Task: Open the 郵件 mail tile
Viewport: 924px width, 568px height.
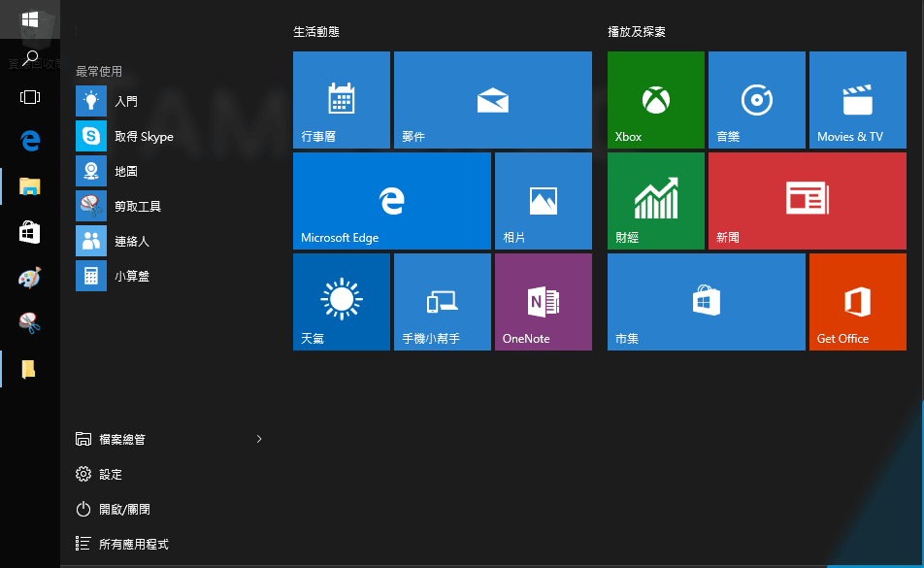Action: (493, 100)
